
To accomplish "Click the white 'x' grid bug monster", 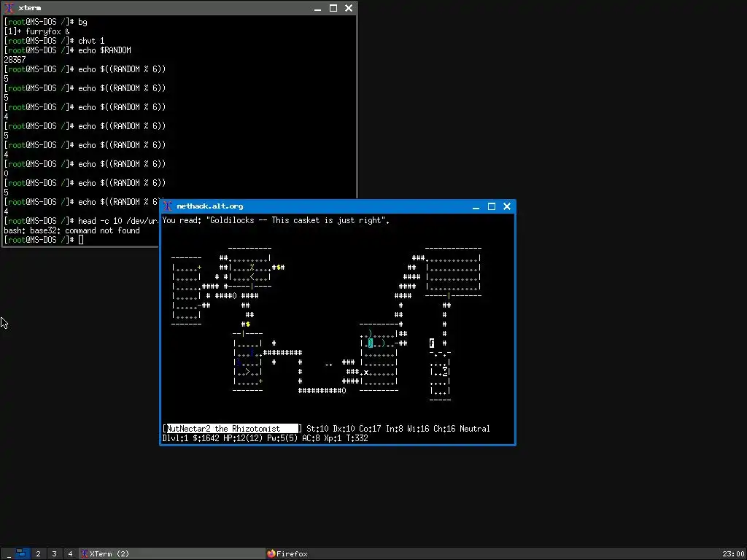I will (366, 373).
